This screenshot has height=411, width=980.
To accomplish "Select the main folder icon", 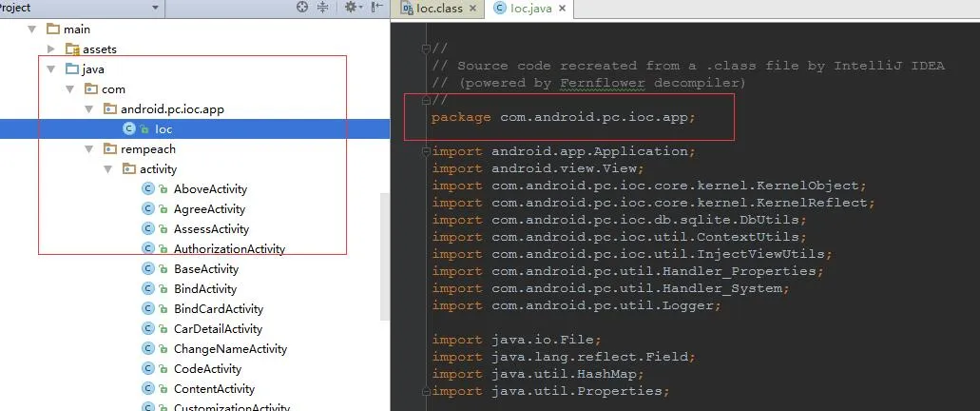I will (x=53, y=29).
